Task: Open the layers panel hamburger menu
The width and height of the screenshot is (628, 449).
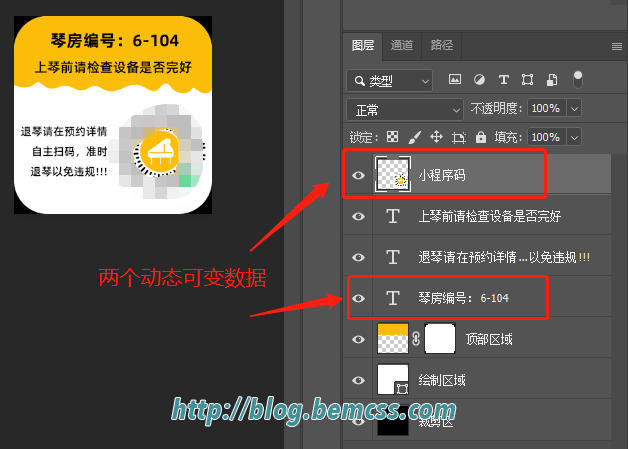Action: coord(617,46)
